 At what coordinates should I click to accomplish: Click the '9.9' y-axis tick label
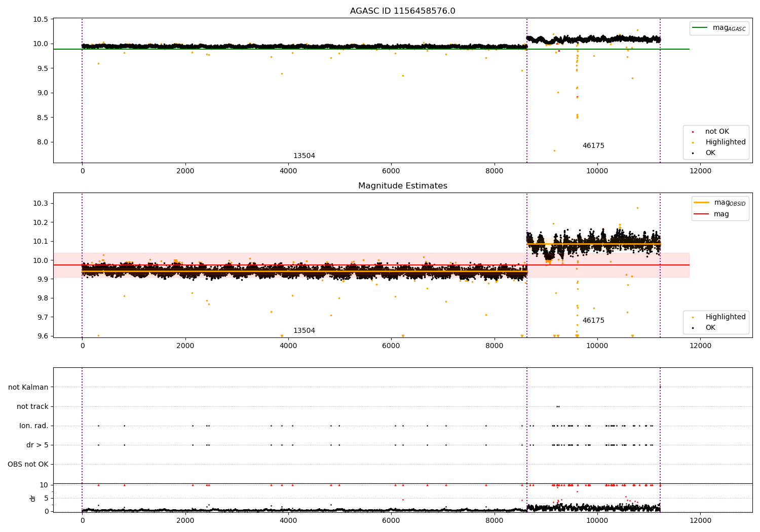(42, 279)
